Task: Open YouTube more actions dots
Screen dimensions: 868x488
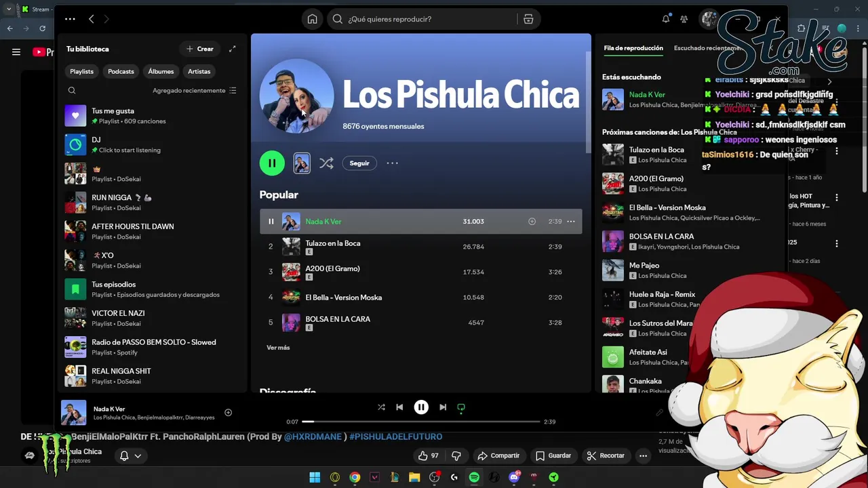Action: click(x=643, y=455)
